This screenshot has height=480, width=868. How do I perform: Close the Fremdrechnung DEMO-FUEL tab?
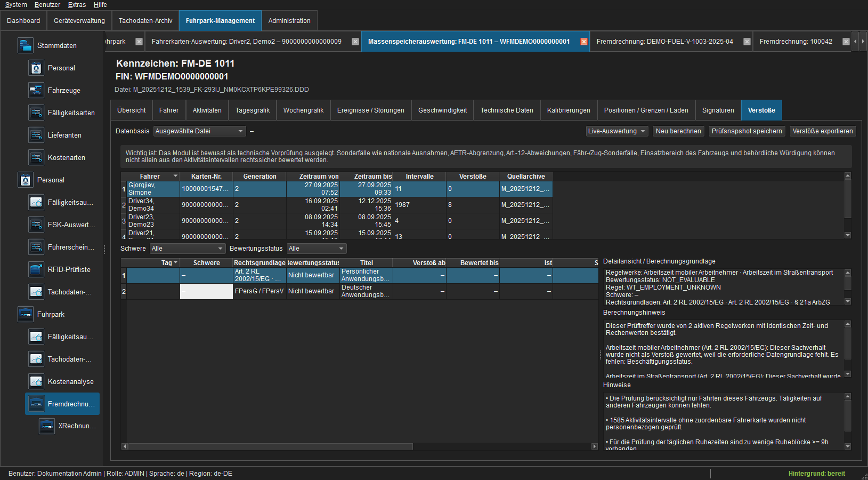pos(747,42)
